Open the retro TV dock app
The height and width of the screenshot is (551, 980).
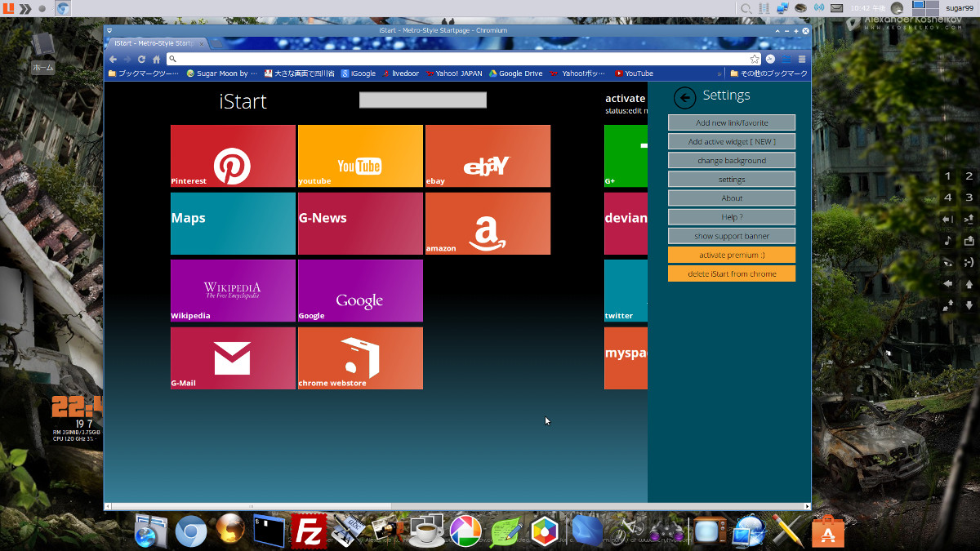point(708,531)
